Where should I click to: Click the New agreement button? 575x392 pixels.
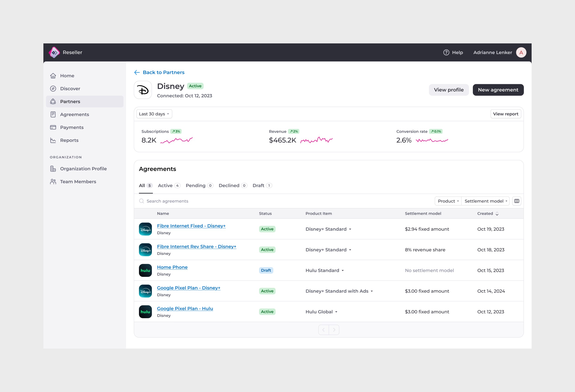[498, 90]
